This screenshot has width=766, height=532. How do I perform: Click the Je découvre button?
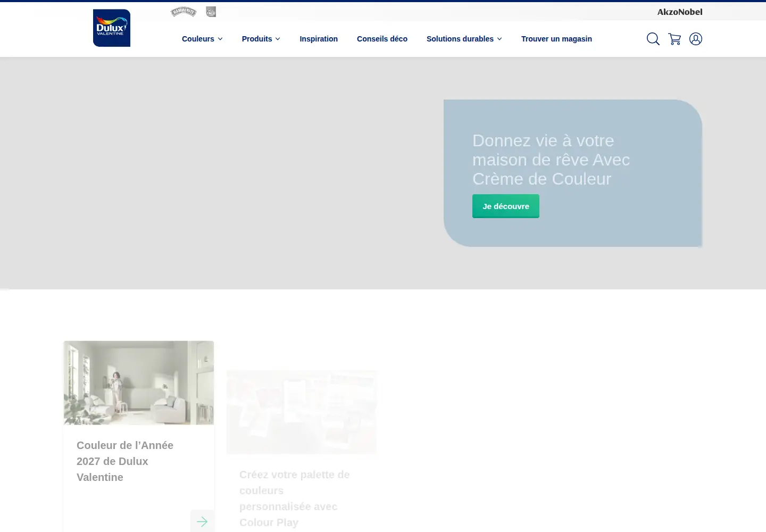click(x=506, y=206)
